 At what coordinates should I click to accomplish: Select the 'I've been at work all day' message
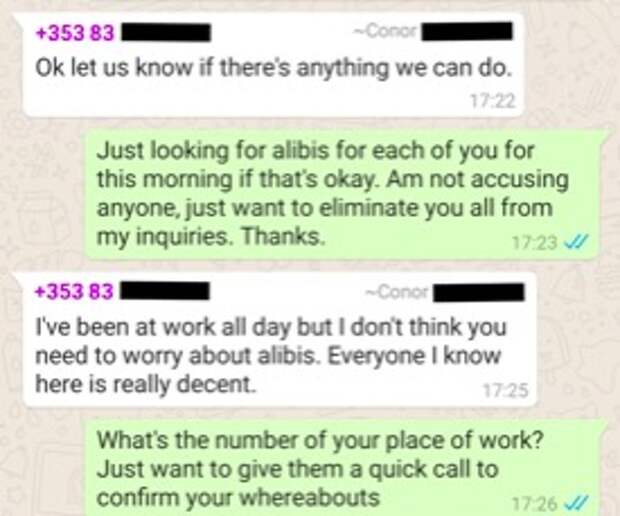(280, 339)
